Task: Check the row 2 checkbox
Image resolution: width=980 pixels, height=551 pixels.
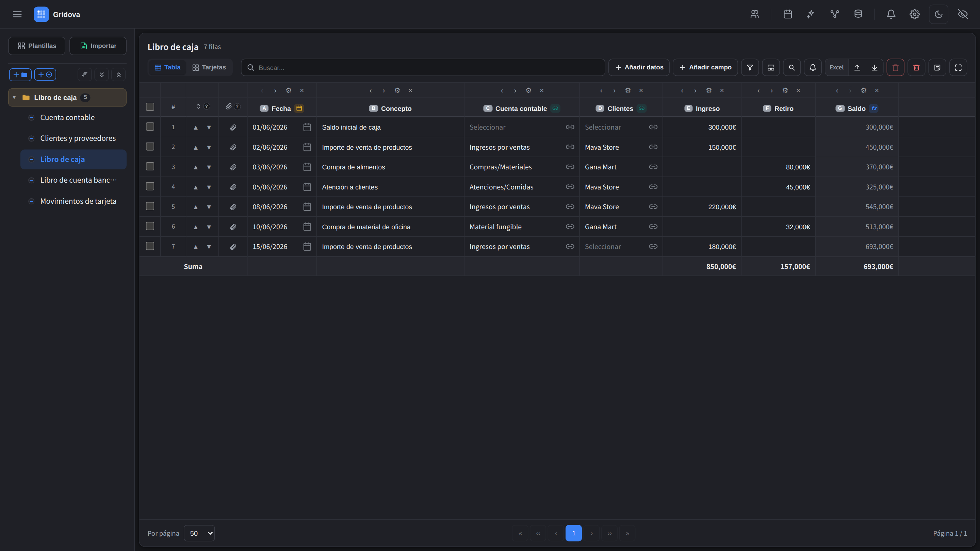Action: click(150, 147)
